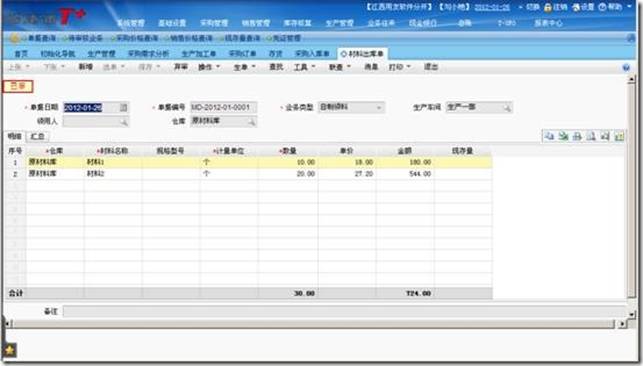
Task: Click 新增 button in toolbar
Action: point(86,67)
